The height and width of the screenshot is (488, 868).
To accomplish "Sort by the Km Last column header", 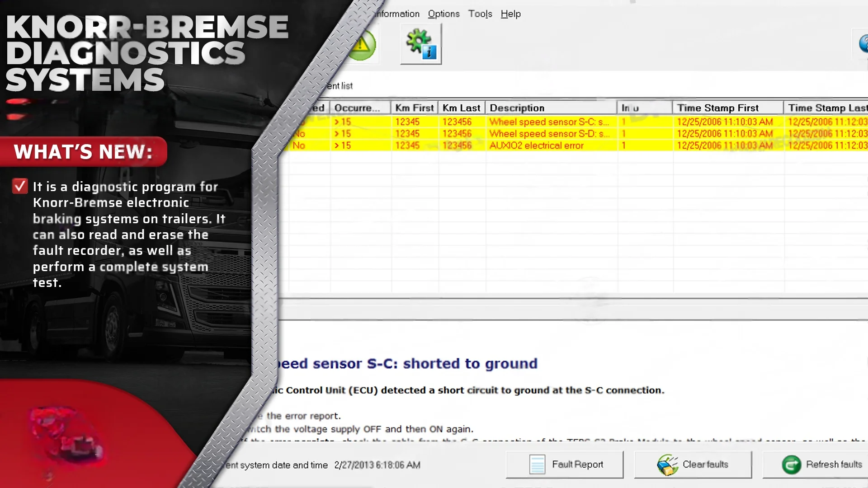I will (461, 108).
